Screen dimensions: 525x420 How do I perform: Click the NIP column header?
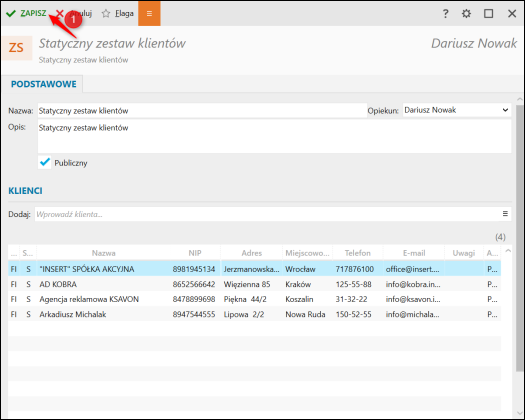(x=195, y=253)
